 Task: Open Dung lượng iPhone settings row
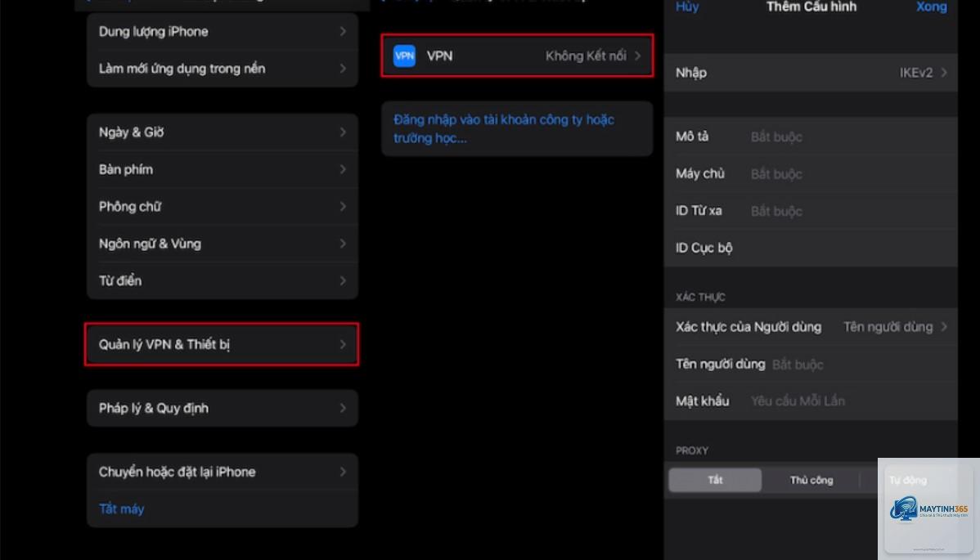222,31
